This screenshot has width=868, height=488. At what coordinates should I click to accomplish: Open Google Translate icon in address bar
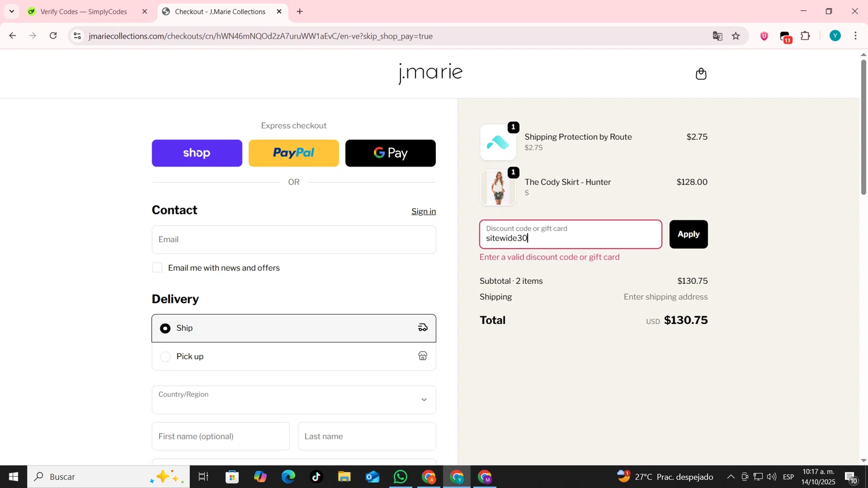[718, 36]
